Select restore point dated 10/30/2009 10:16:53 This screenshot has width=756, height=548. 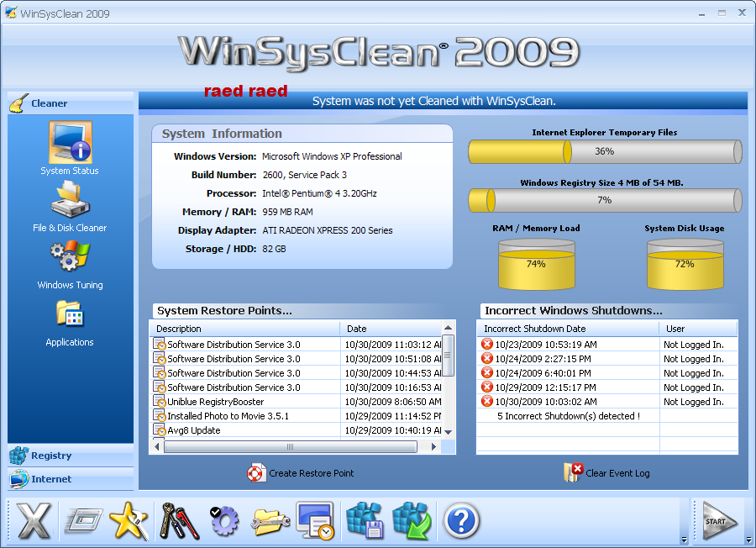296,387
